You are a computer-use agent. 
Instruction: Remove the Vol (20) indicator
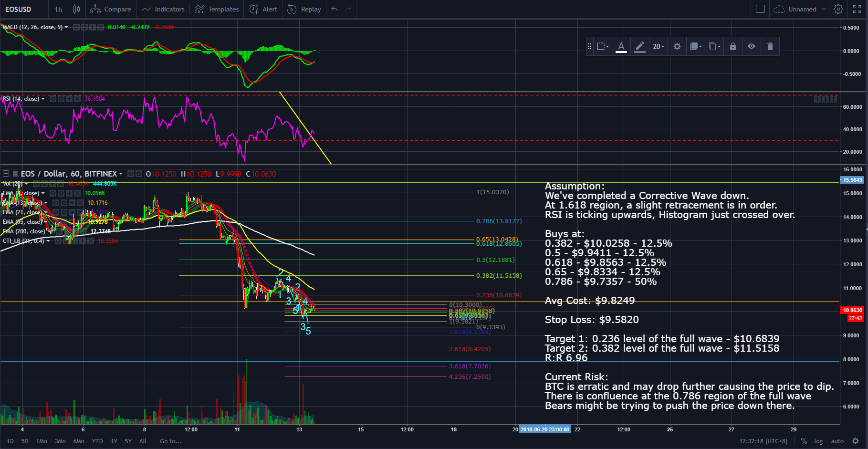[61, 184]
